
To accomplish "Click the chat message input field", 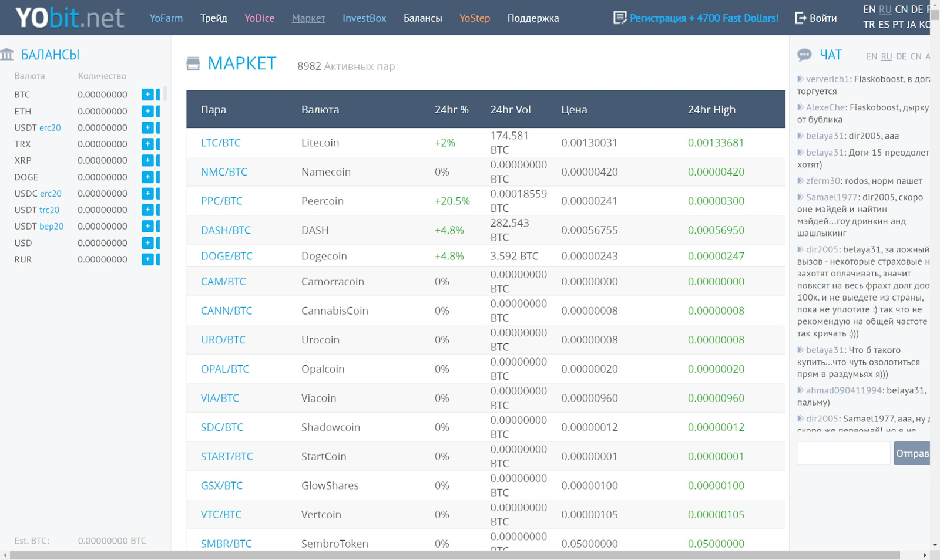I will [x=844, y=453].
